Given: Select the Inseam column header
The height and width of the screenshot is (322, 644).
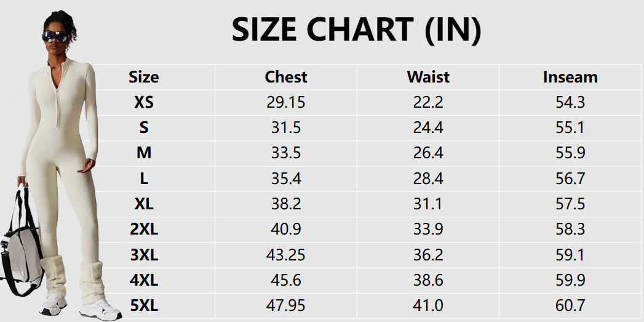Looking at the screenshot, I should [x=570, y=78].
